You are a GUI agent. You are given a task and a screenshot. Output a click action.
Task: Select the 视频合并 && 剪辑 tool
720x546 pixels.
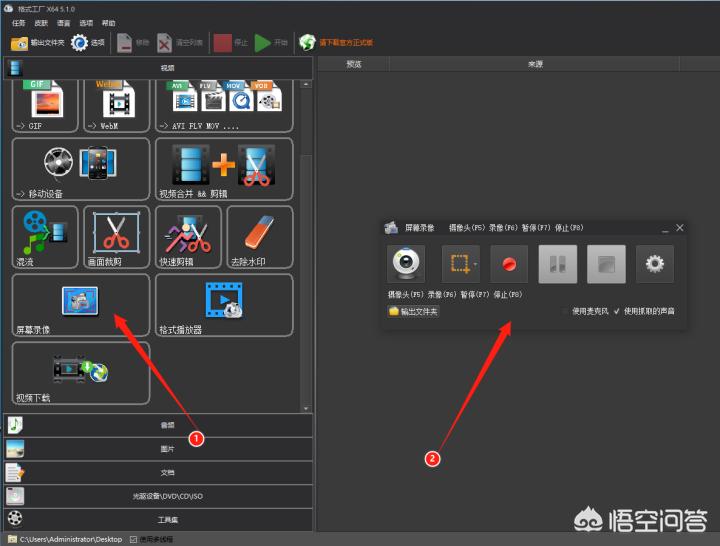click(x=224, y=169)
